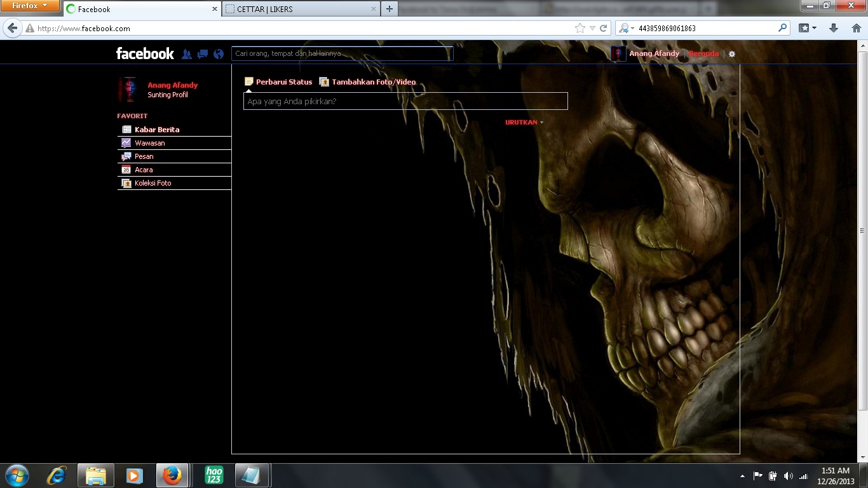Click the FAVORIT section heading

tap(132, 116)
